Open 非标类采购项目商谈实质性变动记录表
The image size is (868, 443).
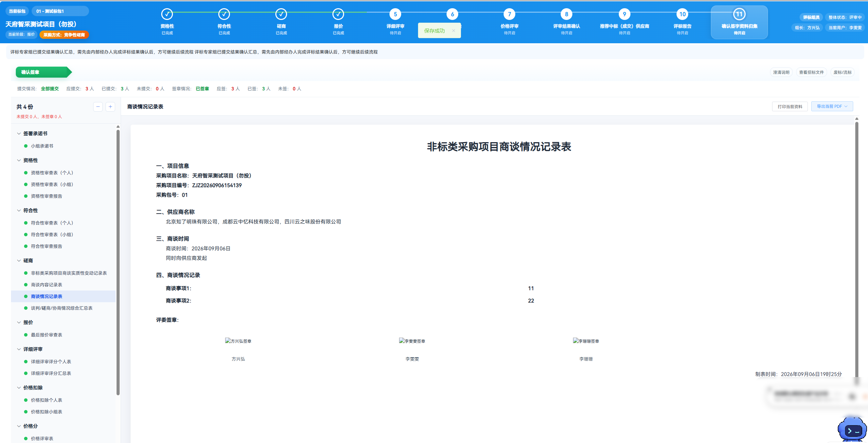click(69, 273)
